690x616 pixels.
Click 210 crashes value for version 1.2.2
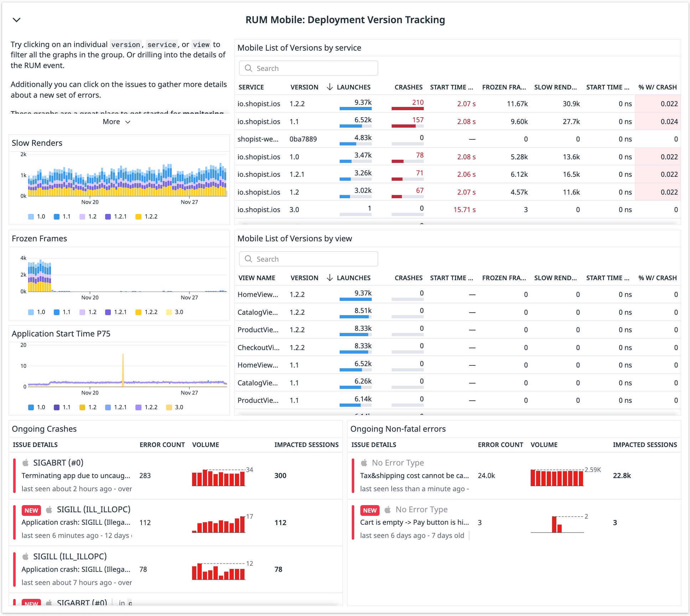(418, 102)
